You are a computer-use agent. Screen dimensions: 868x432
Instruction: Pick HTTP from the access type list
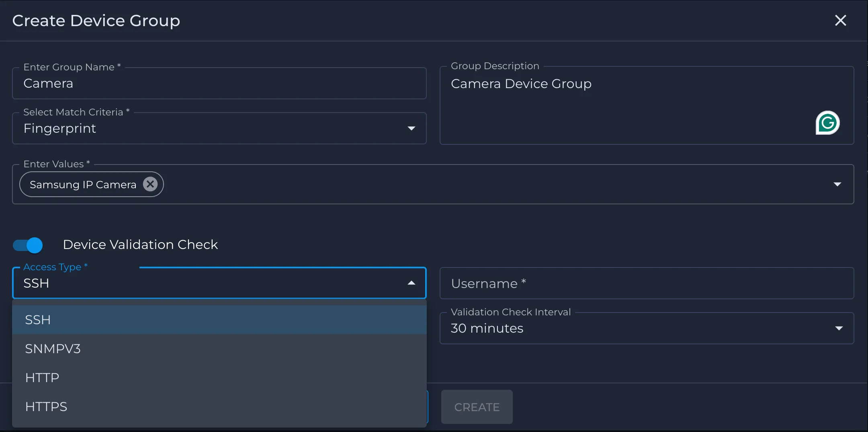pyautogui.click(x=219, y=378)
